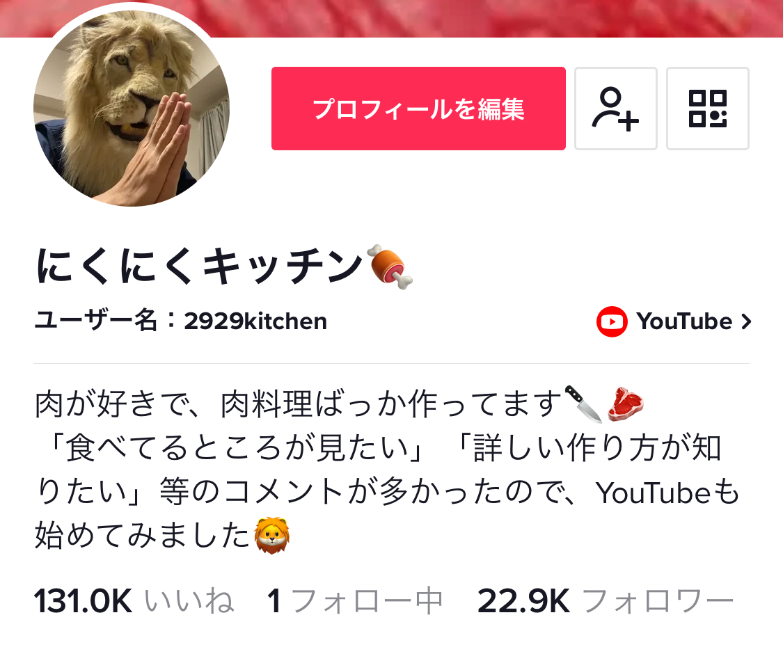
Task: Click the bio's last line 始めてみました
Action: click(x=142, y=536)
